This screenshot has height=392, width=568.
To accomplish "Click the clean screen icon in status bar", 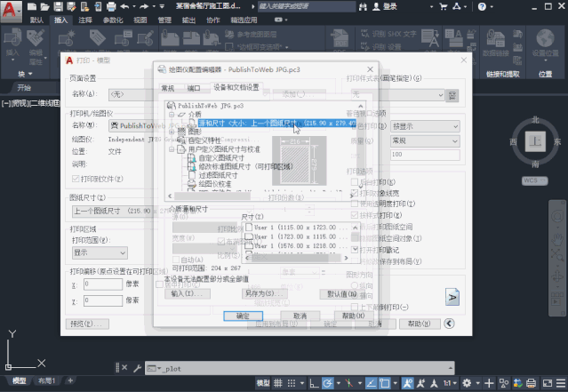I will pos(547,383).
